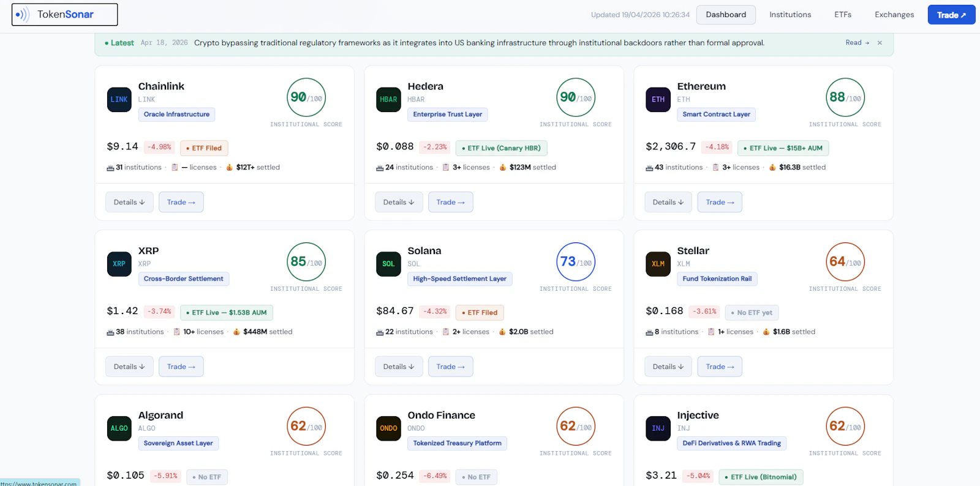
Task: Expand Details on the Chainlink card
Action: coord(129,202)
